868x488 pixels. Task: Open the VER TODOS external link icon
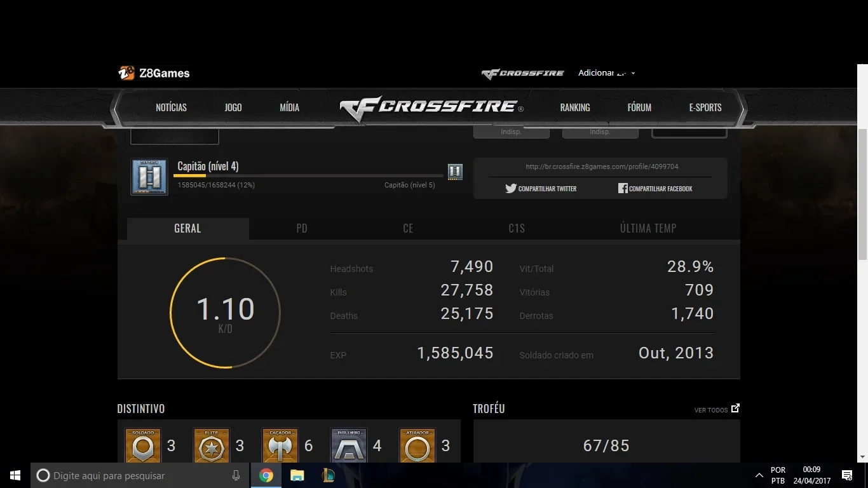click(735, 409)
